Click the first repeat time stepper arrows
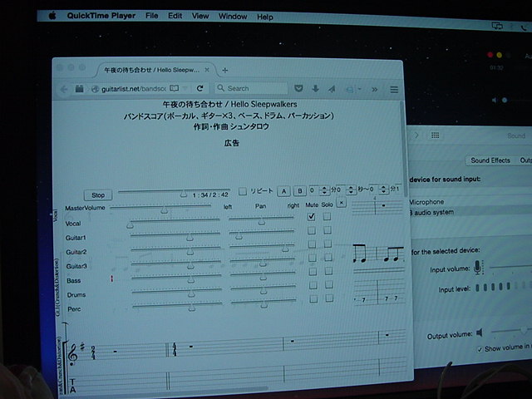The image size is (532, 399). [x=324, y=190]
